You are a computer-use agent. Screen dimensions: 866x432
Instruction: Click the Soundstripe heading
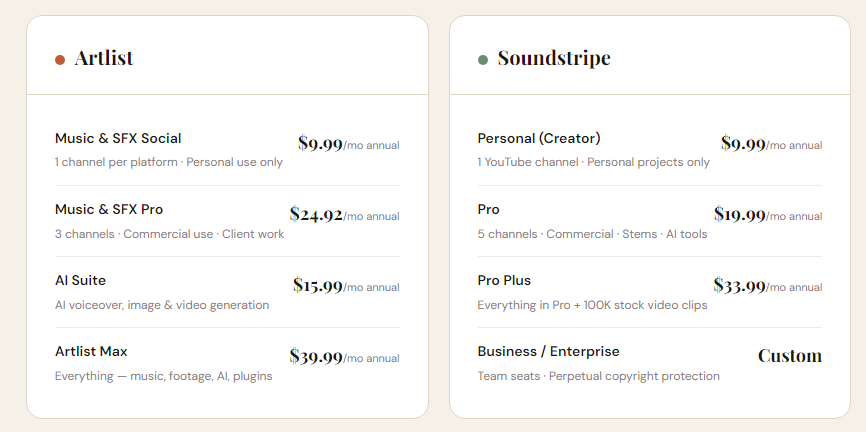click(554, 58)
